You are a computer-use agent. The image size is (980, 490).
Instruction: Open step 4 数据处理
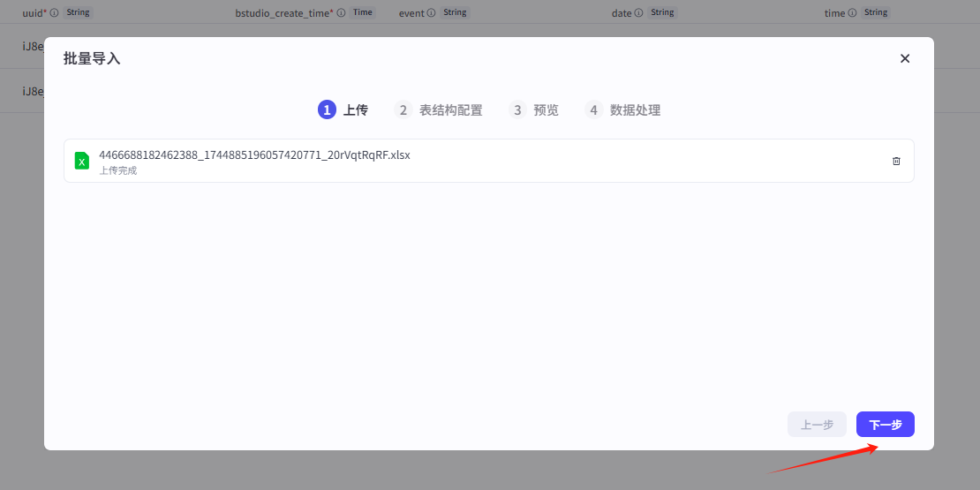click(622, 110)
